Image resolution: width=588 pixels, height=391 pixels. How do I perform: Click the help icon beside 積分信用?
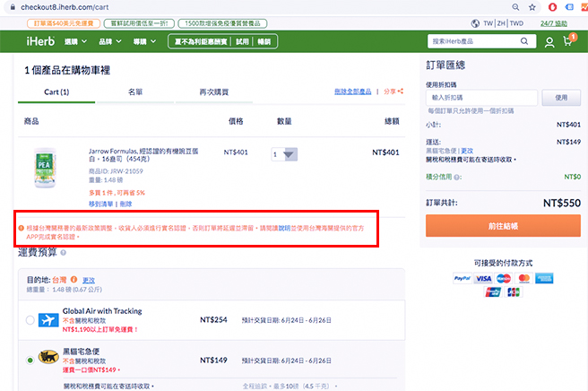point(456,177)
